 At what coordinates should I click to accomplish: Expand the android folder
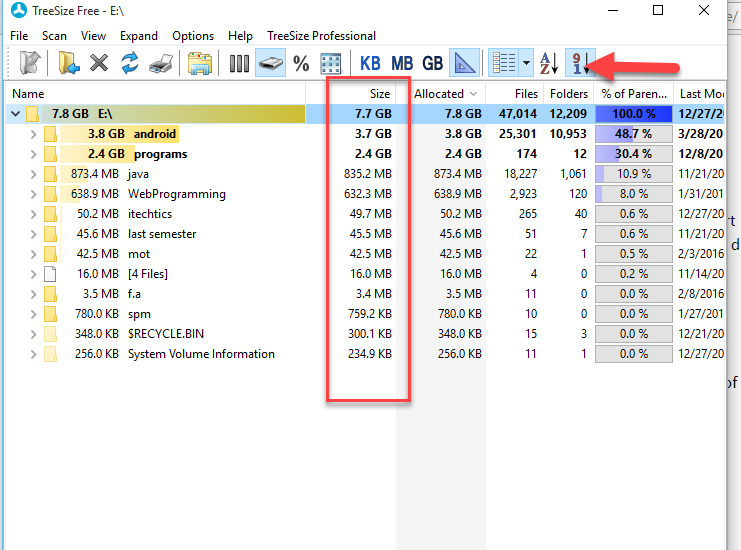pos(33,134)
